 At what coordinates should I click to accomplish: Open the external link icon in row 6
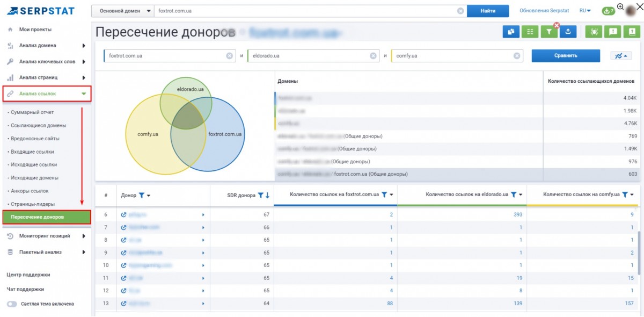124,214
